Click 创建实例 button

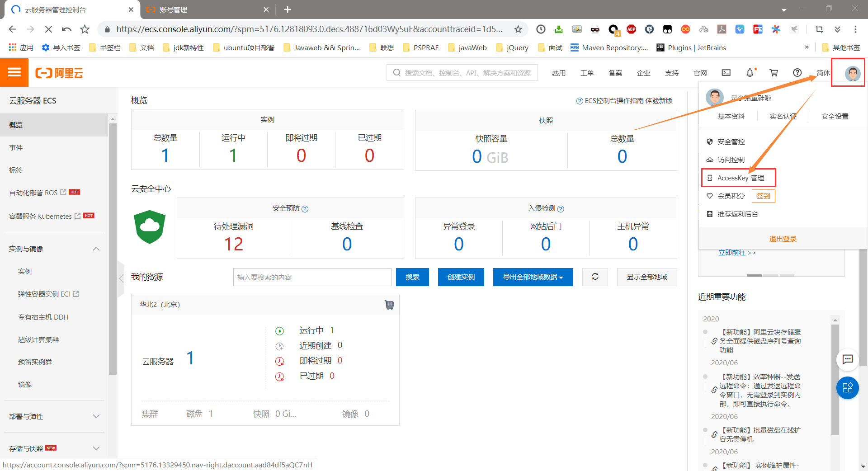click(x=461, y=277)
